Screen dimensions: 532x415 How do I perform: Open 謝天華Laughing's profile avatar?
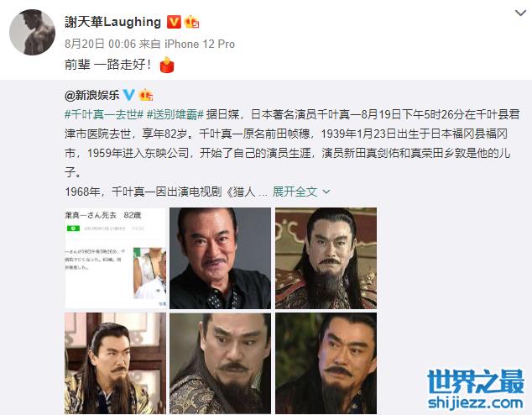pyautogui.click(x=32, y=32)
